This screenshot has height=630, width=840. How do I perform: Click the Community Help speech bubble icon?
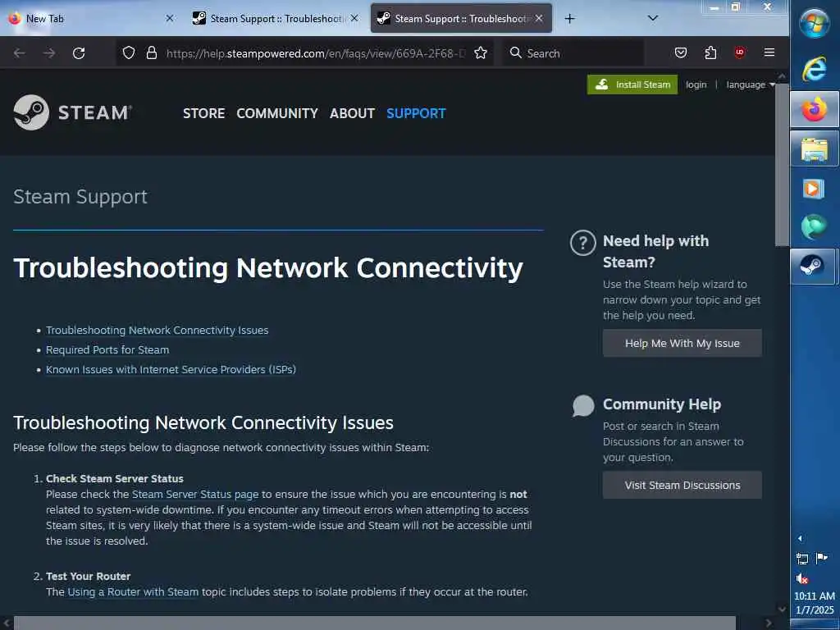[583, 405]
